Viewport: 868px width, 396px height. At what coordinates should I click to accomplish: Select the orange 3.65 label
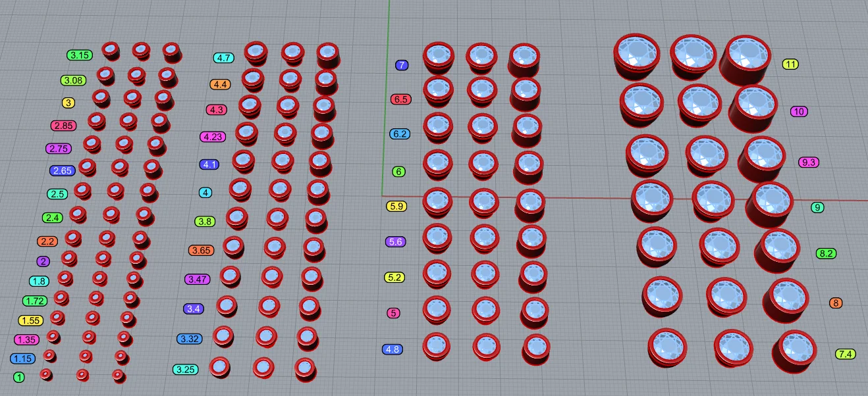pyautogui.click(x=202, y=251)
